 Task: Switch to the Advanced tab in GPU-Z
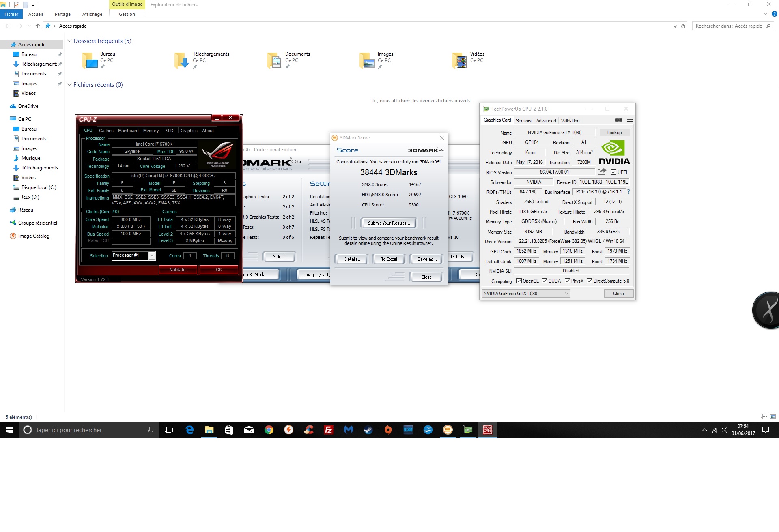pos(546,121)
